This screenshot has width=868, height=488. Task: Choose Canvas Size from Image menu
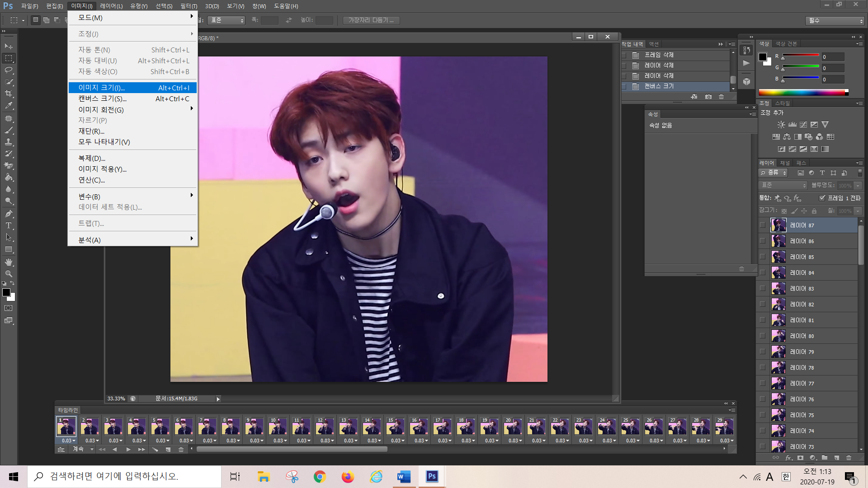[102, 99]
